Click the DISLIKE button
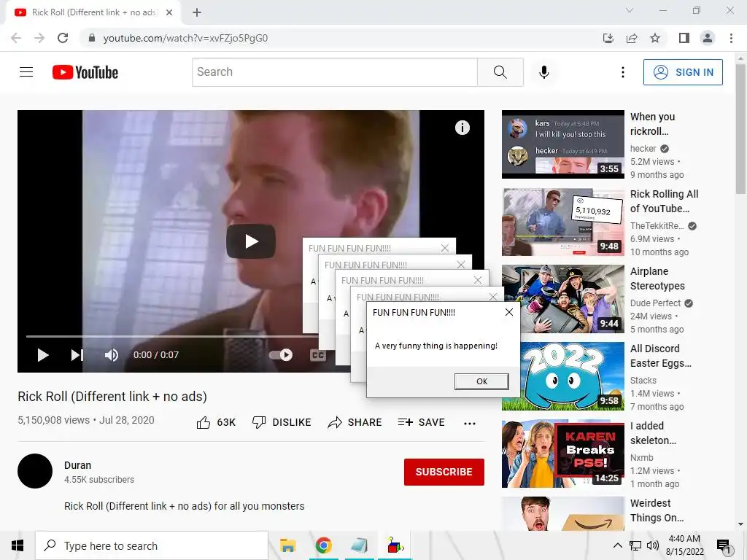Image resolution: width=747 pixels, height=560 pixels. (x=282, y=422)
